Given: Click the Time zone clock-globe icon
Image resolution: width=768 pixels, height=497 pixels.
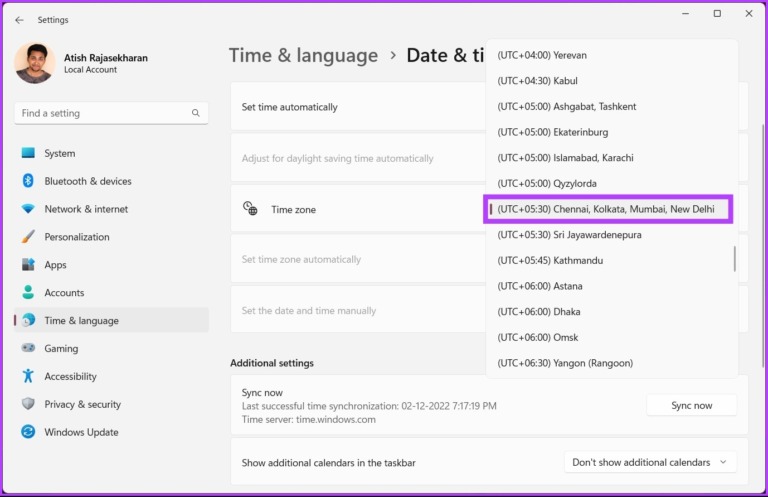Looking at the screenshot, I should [x=250, y=209].
